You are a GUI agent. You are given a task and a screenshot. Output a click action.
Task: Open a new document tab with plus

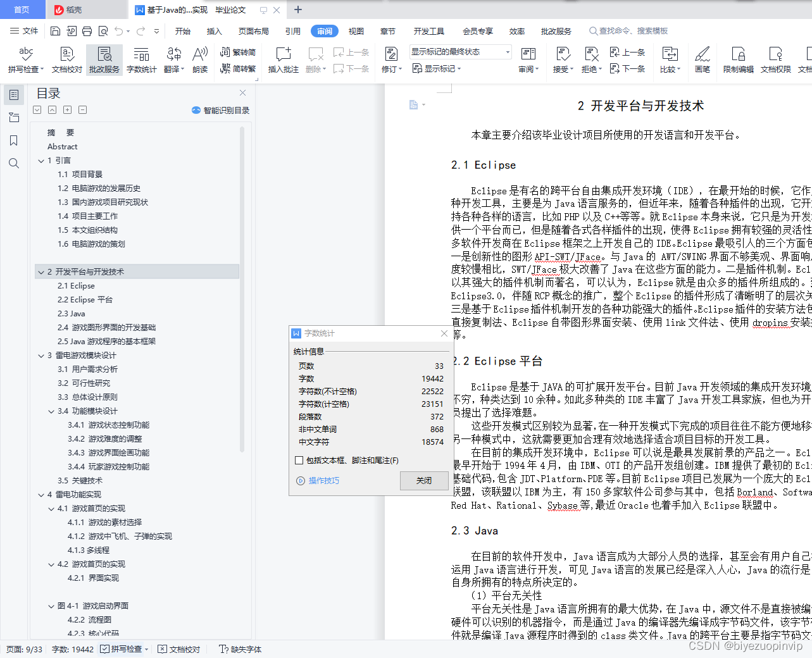pos(298,9)
